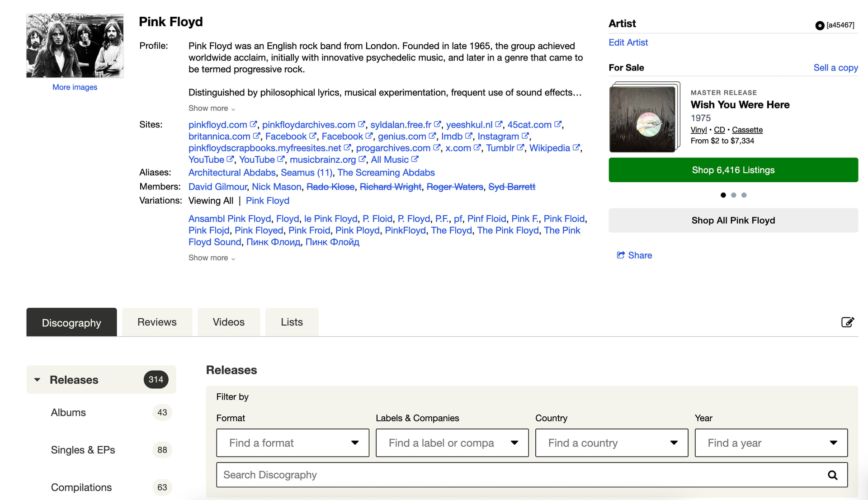Click the vinyl disc icon beside a45467
This screenshot has height=500, width=868.
coord(819,25)
